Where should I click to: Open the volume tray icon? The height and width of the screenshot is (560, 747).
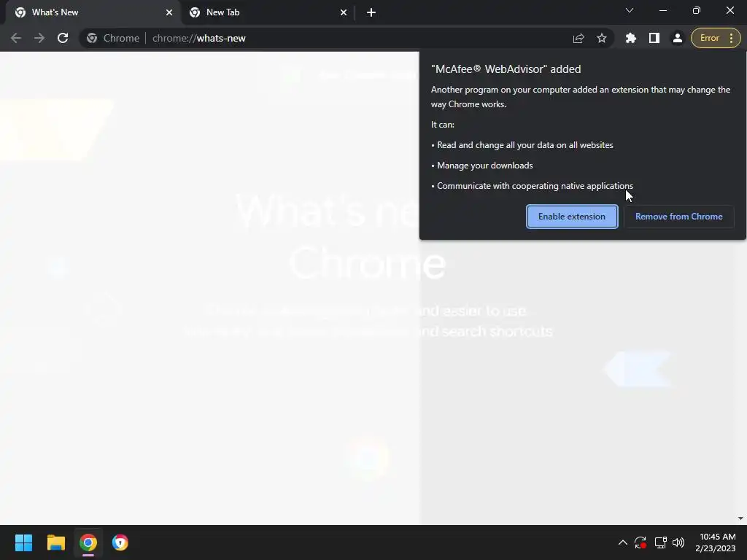coord(678,542)
